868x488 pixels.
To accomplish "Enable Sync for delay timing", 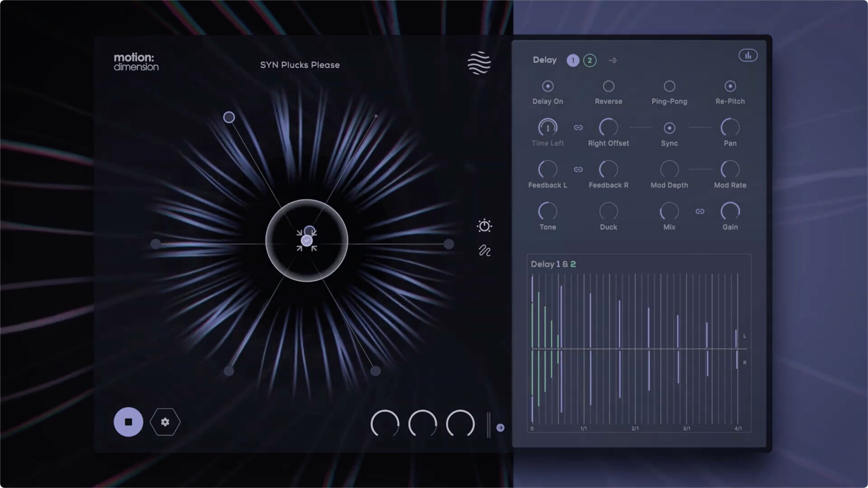I will tap(669, 127).
